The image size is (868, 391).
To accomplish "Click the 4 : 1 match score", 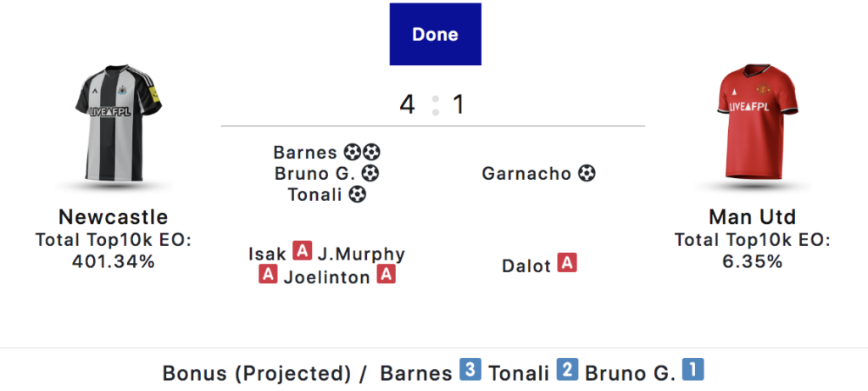I will tap(431, 104).
